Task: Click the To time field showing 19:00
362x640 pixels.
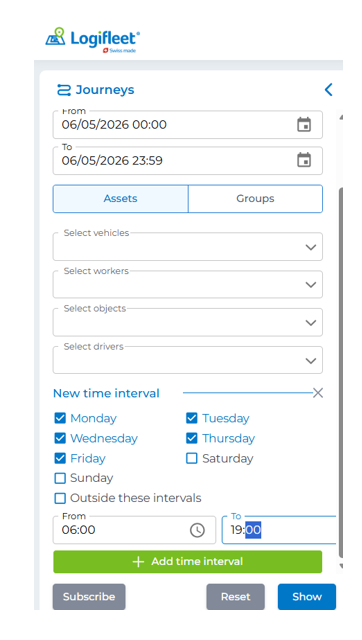Action: click(279, 530)
